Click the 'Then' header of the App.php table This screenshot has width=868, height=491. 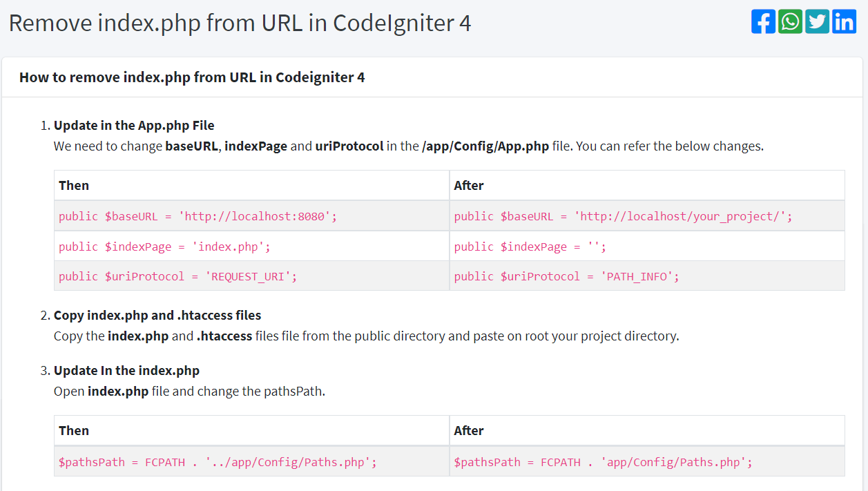(x=251, y=185)
